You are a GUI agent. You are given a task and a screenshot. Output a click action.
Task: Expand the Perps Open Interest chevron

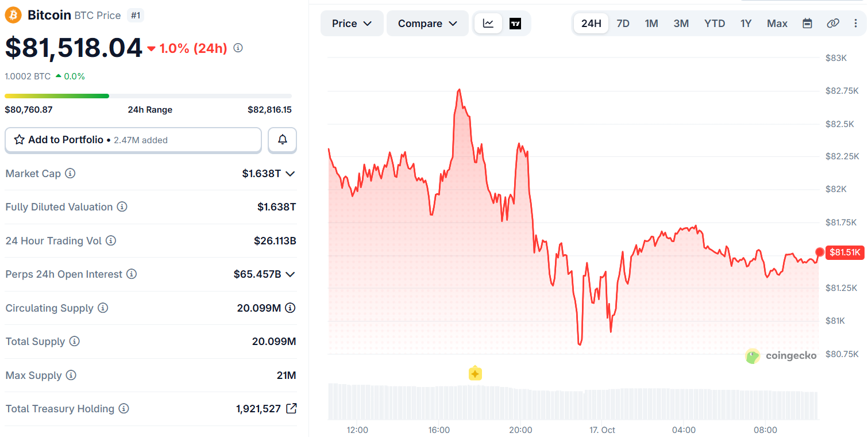point(290,274)
